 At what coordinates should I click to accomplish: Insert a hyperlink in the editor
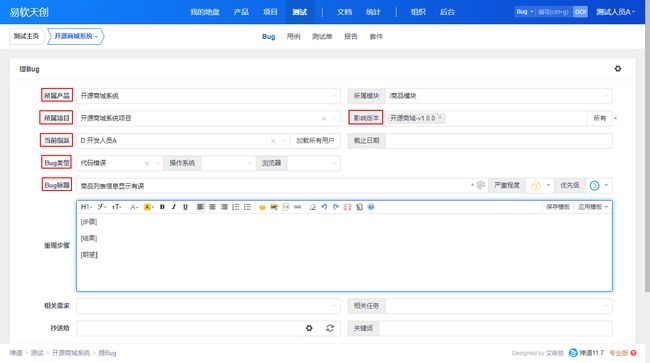[297, 207]
